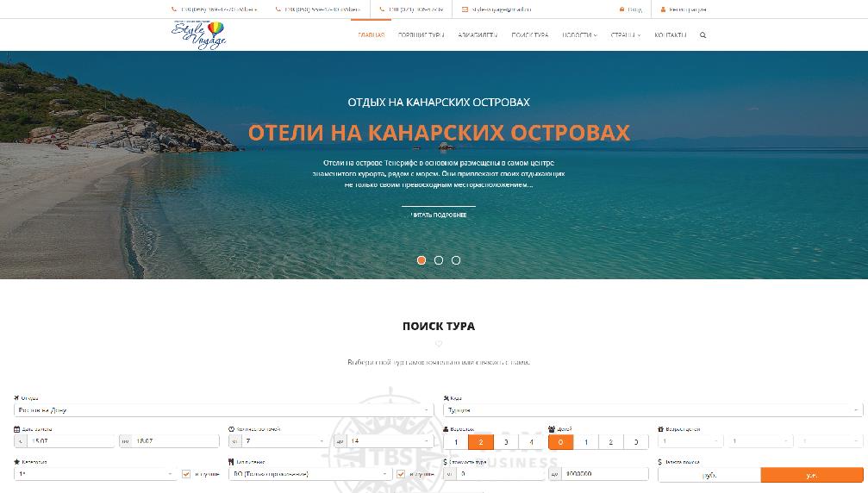Click the lock icon next to Вход

pos(621,9)
